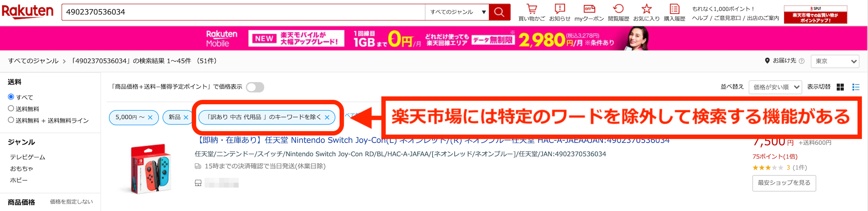Click the red search magnifier button

click(x=499, y=12)
